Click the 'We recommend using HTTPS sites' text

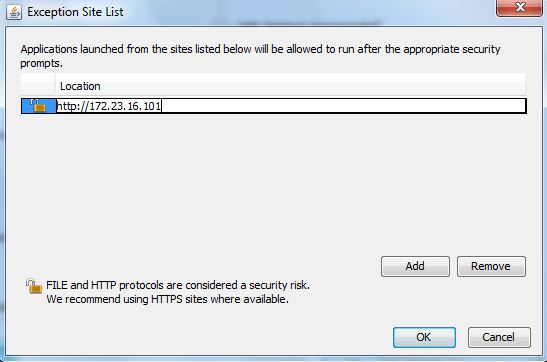(167, 299)
